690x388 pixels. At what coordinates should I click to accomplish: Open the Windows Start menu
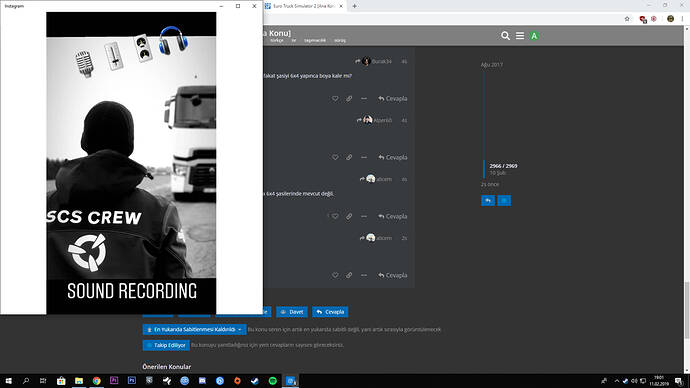(8, 381)
